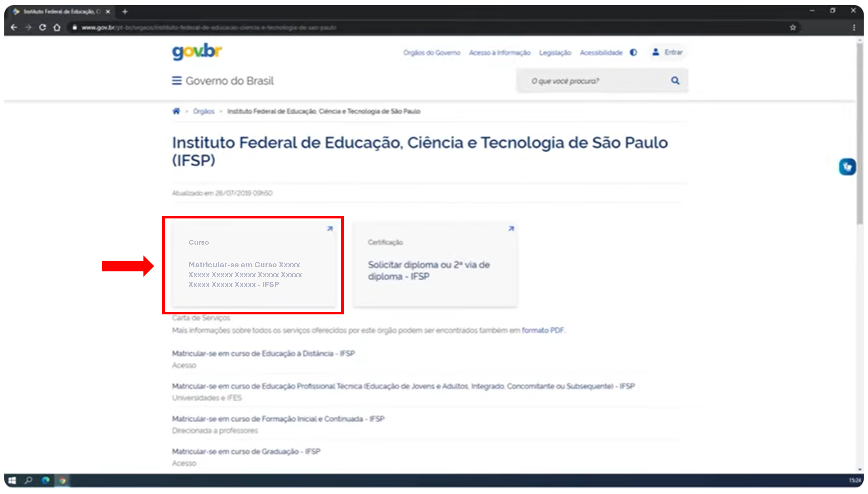Open the formato PDF link
Screen dimensions: 868x494
(x=542, y=330)
